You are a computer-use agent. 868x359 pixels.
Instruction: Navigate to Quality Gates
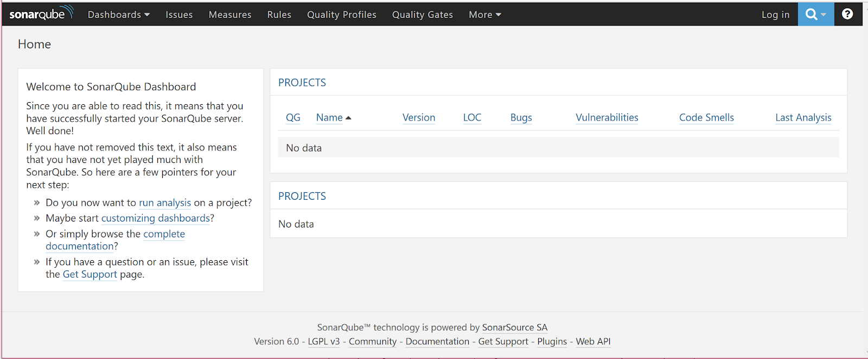tap(423, 15)
